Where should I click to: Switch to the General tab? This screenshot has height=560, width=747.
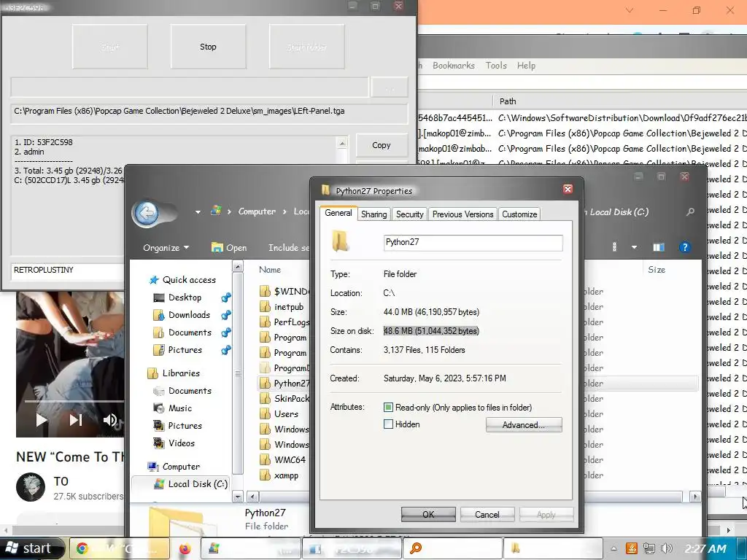point(338,214)
